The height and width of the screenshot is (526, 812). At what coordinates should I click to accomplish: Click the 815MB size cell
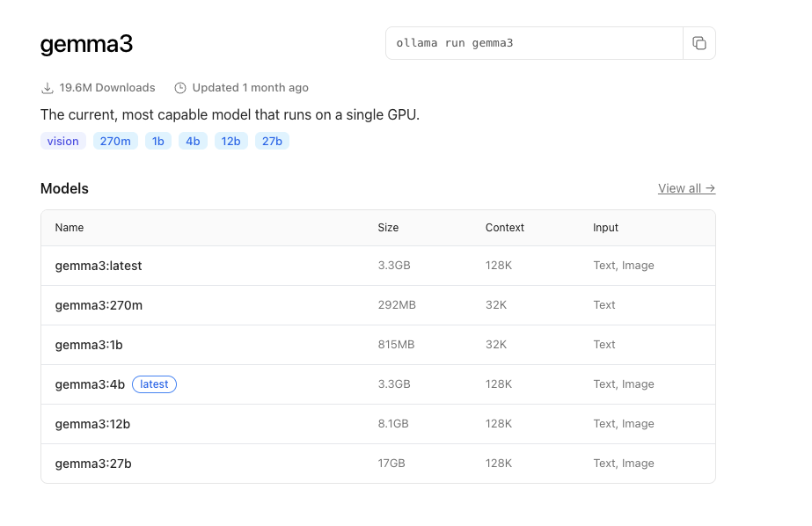[x=396, y=344]
